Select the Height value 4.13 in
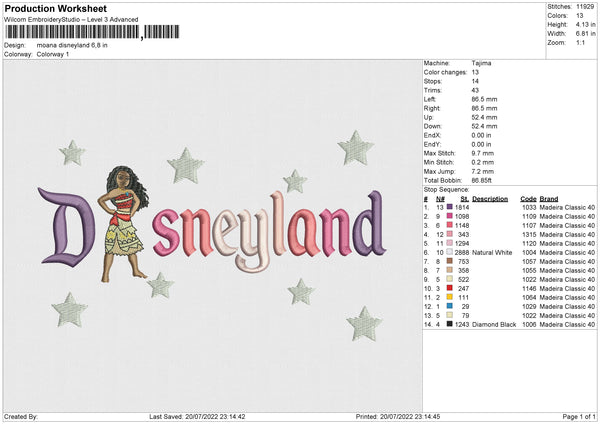 click(x=585, y=24)
